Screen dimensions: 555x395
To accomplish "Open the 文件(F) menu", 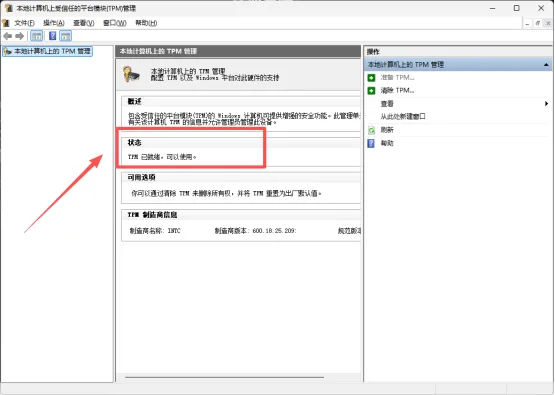I will coord(24,23).
